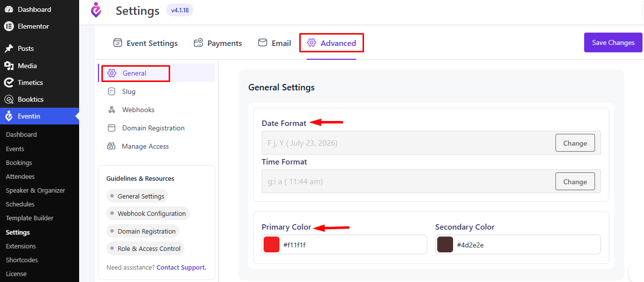
Task: Click the Webhooks icon in settings list
Action: [x=112, y=110]
